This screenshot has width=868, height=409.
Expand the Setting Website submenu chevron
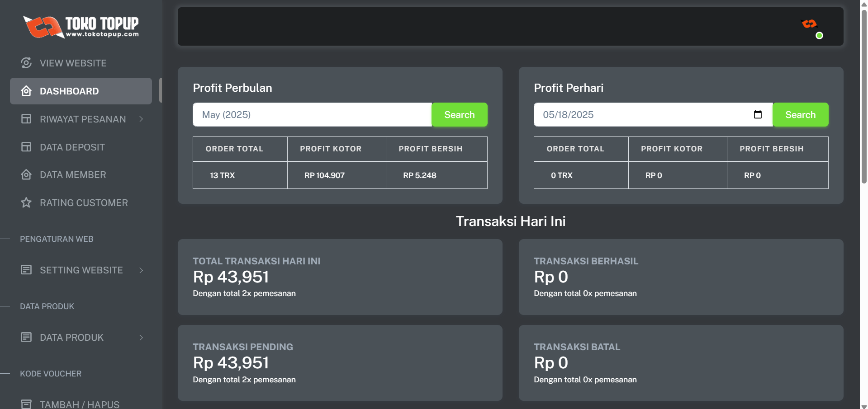(x=141, y=270)
